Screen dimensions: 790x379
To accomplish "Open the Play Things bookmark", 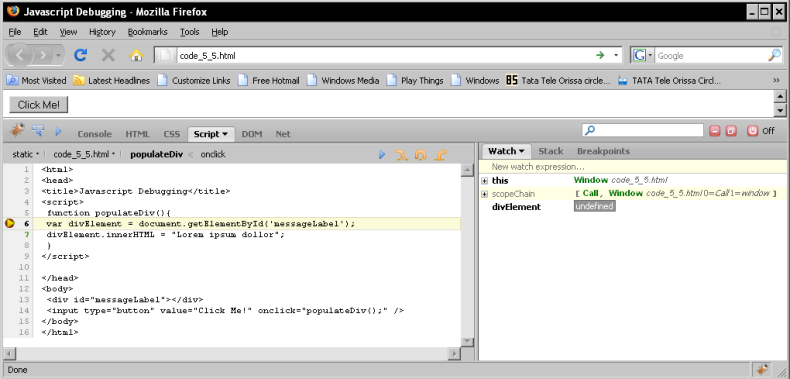I will click(415, 81).
